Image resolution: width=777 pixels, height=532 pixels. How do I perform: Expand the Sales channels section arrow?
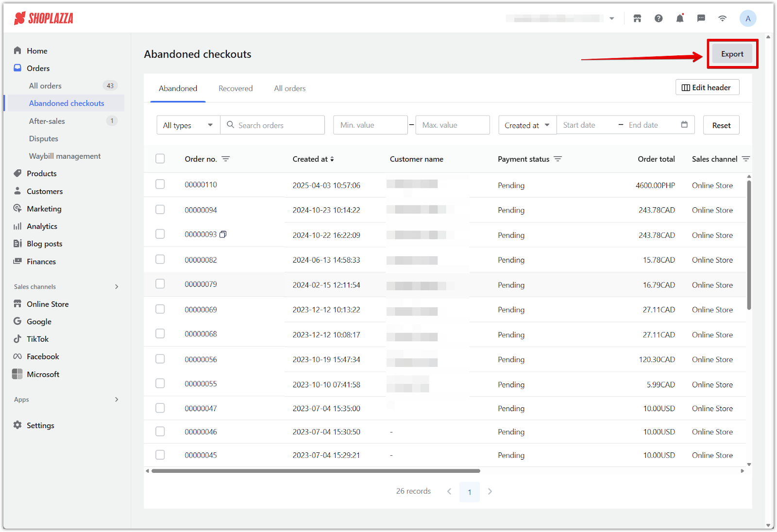[x=117, y=286]
